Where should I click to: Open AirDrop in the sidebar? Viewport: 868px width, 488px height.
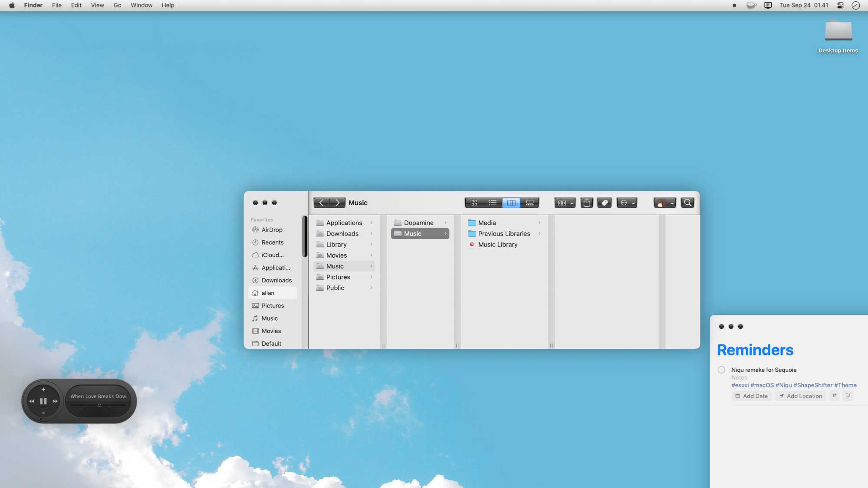click(272, 230)
